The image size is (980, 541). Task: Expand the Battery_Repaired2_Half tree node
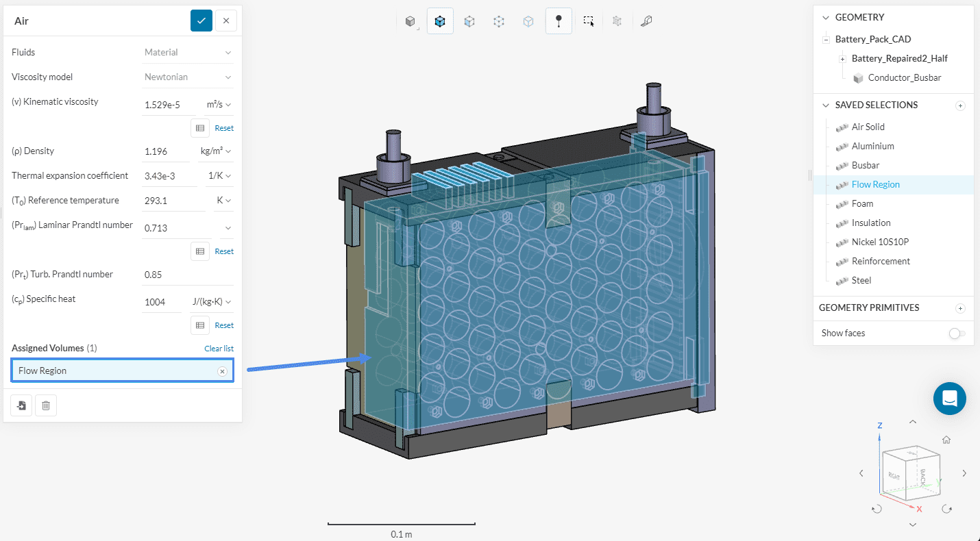coord(842,59)
